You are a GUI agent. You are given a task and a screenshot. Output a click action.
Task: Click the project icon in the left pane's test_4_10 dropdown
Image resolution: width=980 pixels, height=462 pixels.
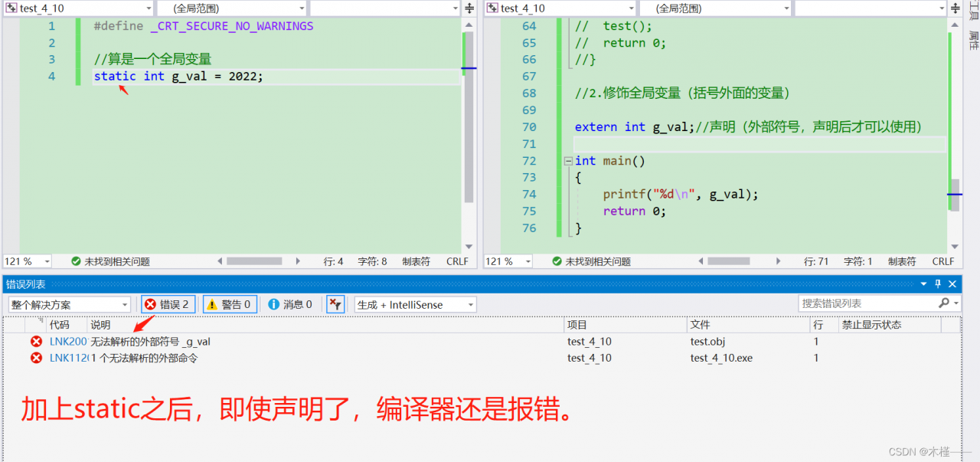(x=11, y=8)
